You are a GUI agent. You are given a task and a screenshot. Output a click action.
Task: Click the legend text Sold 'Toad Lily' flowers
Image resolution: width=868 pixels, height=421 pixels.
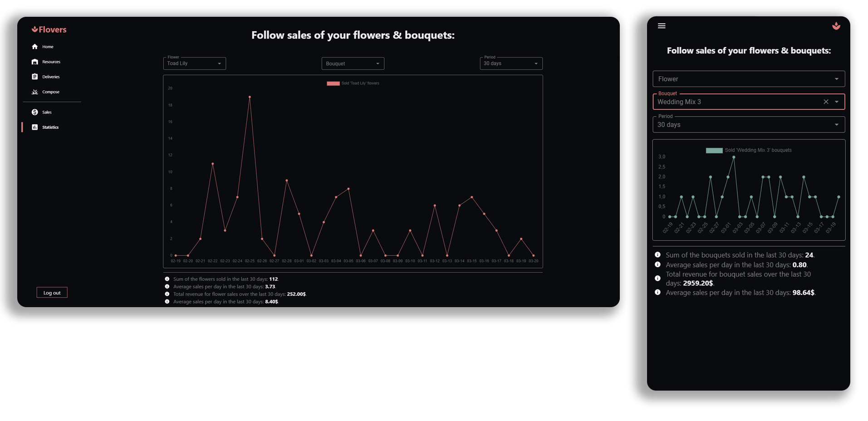tap(360, 83)
